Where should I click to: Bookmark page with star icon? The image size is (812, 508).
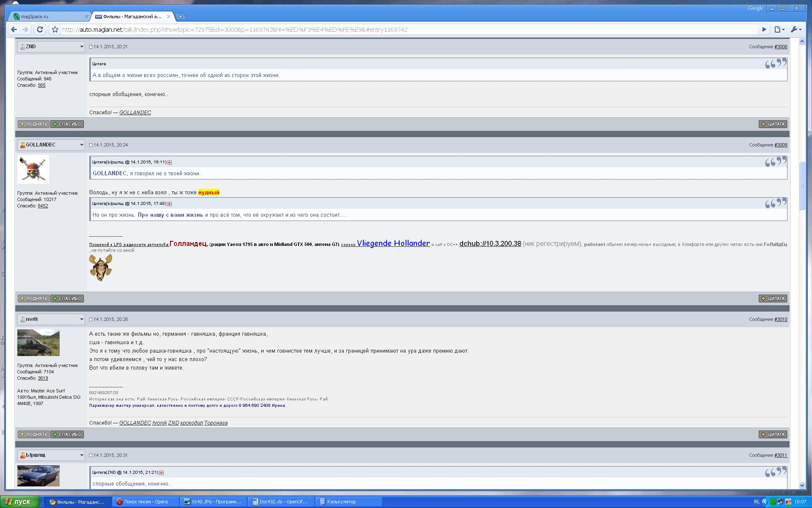coord(55,30)
